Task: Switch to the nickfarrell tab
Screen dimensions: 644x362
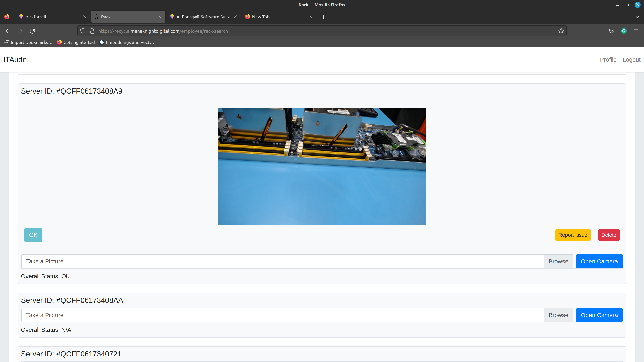Action: [x=50, y=17]
